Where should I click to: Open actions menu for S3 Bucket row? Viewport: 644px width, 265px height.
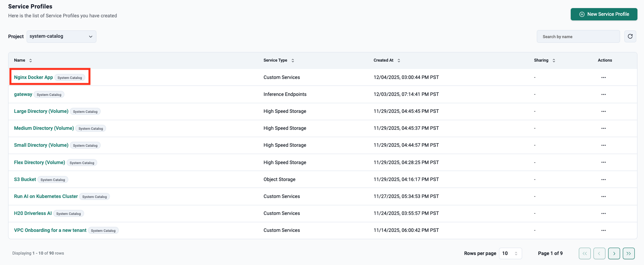point(603,179)
